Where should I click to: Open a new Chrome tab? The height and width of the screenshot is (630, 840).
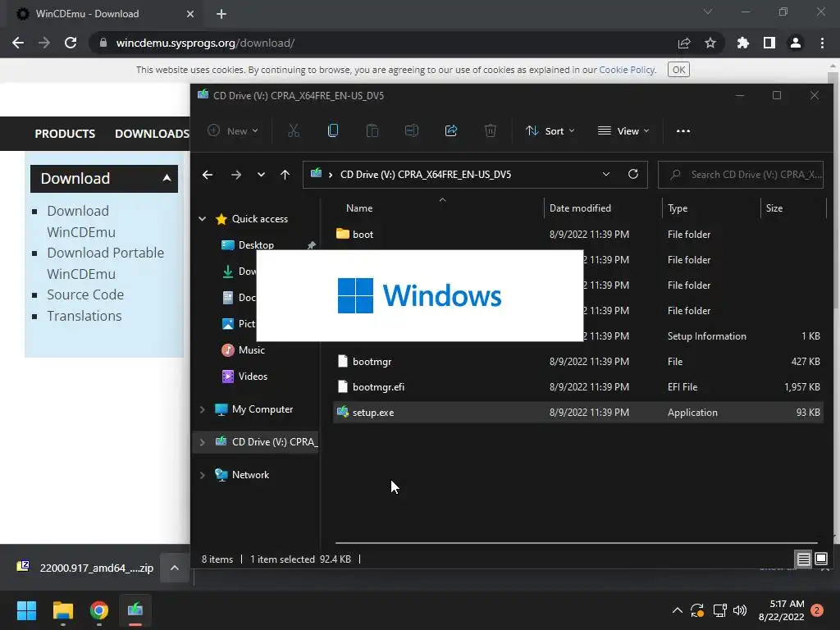point(221,14)
